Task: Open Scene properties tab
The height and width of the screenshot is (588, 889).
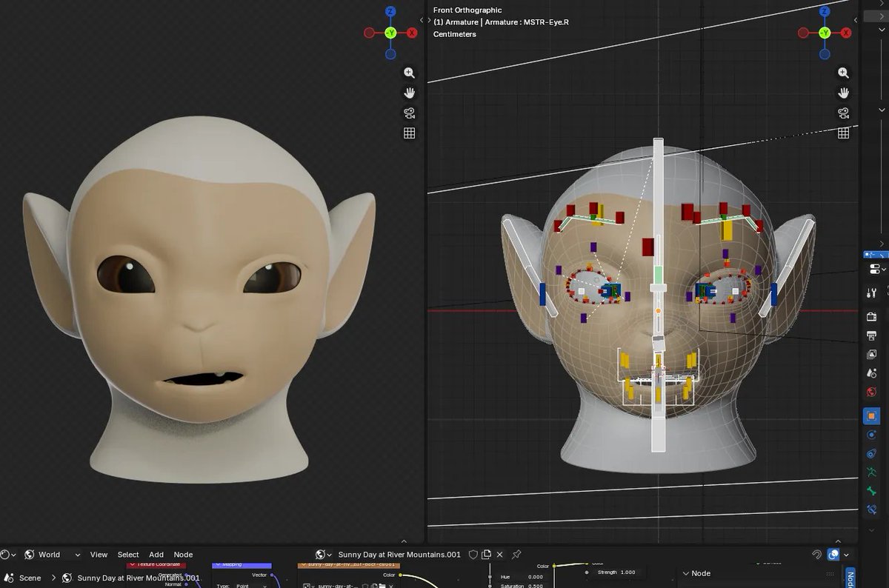Action: pos(872,373)
